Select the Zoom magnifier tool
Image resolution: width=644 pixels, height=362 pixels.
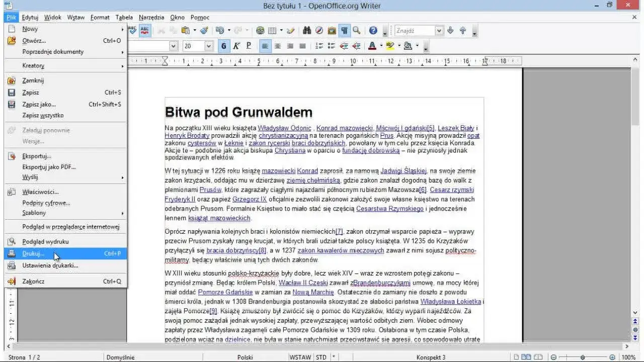[356, 30]
